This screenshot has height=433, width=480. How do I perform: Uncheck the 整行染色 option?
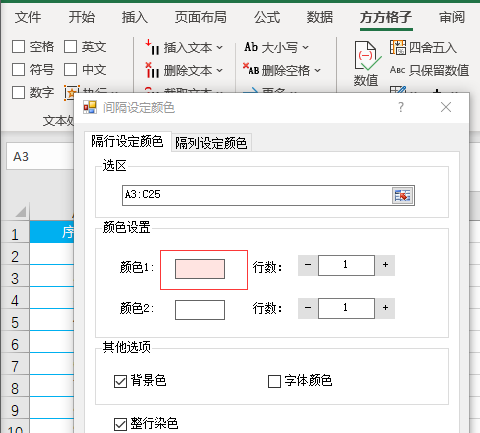click(120, 424)
